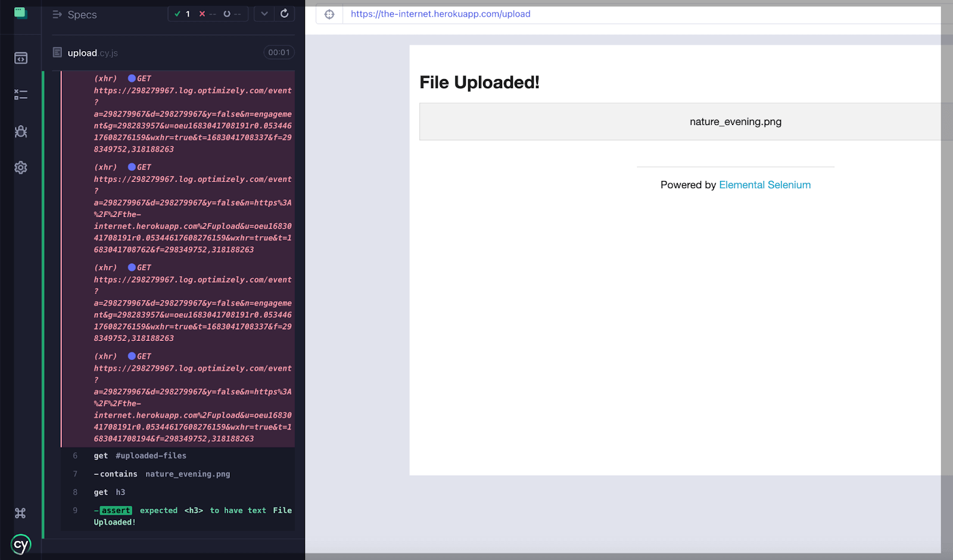The height and width of the screenshot is (560, 953).
Task: Show keyboard shortcuts using the command-key icon
Action: tap(20, 513)
